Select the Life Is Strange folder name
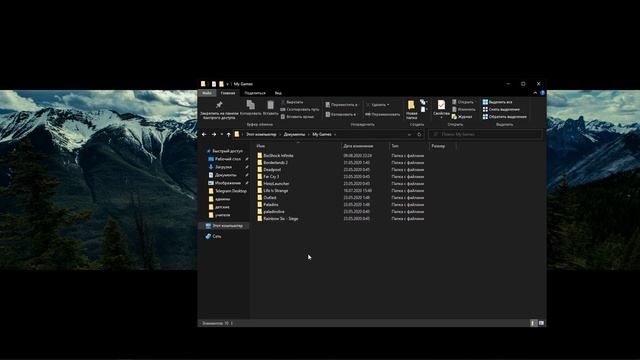 (276, 191)
